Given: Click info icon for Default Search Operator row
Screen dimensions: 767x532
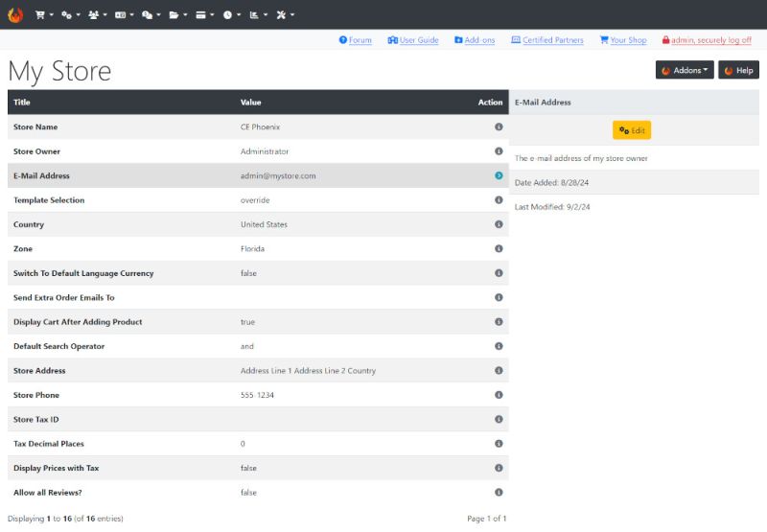Looking at the screenshot, I should (499, 346).
